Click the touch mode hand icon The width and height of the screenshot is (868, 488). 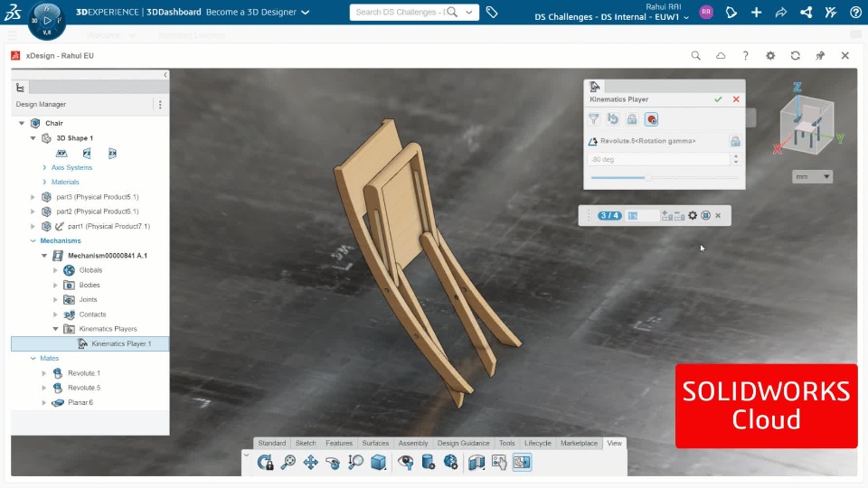point(499,462)
